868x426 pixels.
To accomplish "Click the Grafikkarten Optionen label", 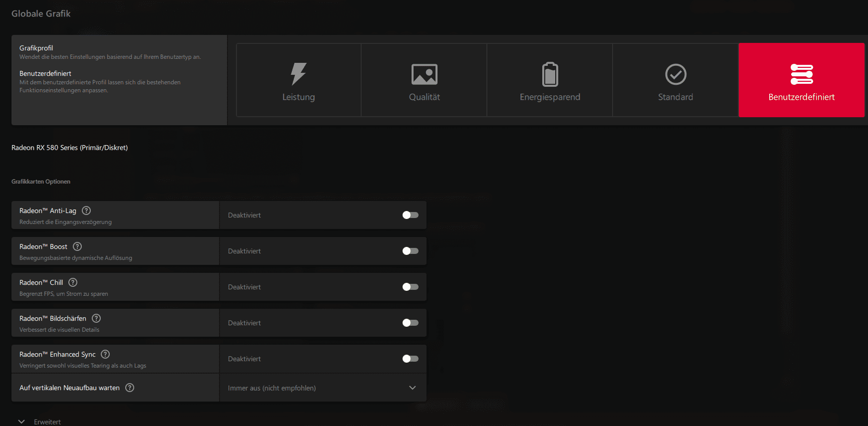I will click(41, 182).
